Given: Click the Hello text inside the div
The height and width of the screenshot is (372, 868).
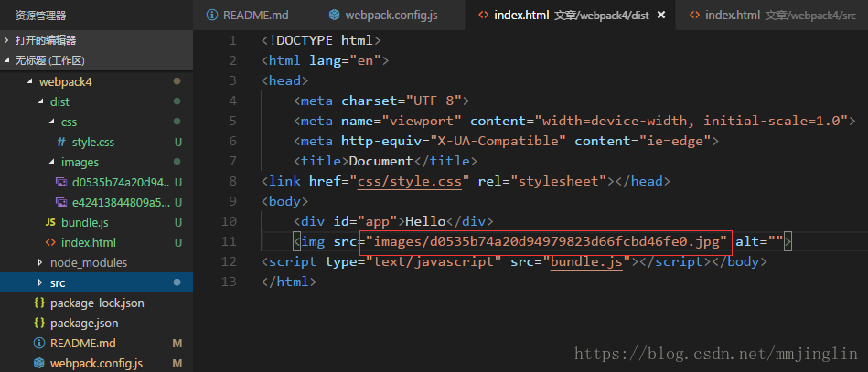Looking at the screenshot, I should pos(425,221).
